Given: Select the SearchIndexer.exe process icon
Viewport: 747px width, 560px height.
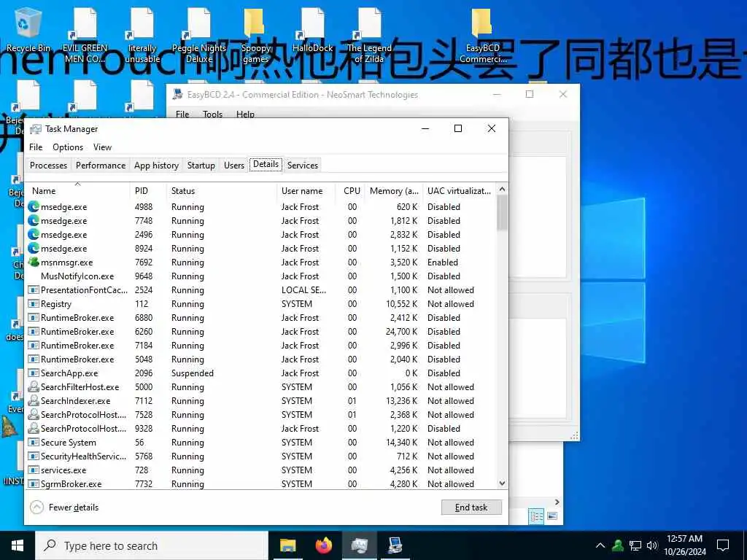Looking at the screenshot, I should (34, 400).
